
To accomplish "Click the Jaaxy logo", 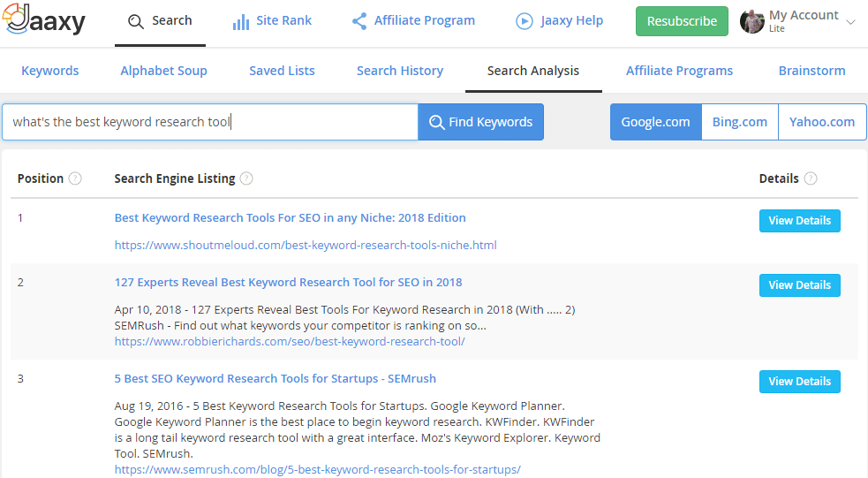I will pos(44,19).
